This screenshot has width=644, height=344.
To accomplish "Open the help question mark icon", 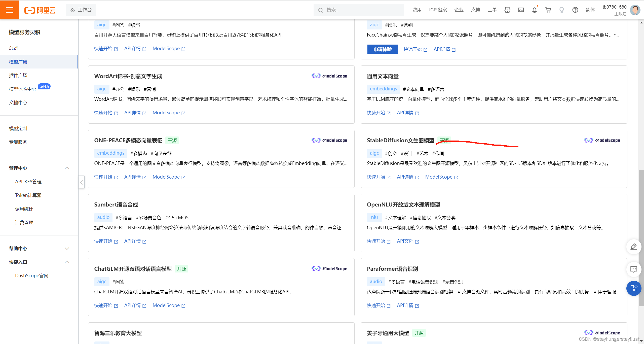I will click(x=575, y=10).
